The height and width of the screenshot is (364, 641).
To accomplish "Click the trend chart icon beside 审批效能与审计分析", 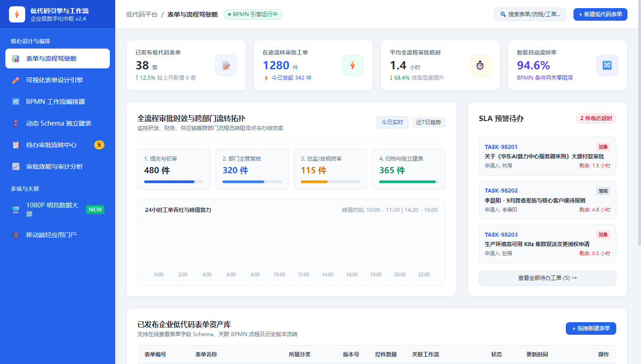I will coord(16,166).
